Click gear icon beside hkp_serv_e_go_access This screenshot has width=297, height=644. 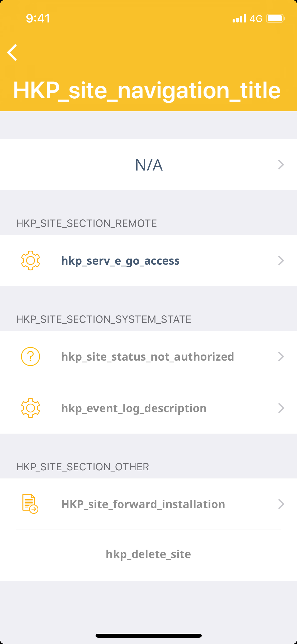30,260
